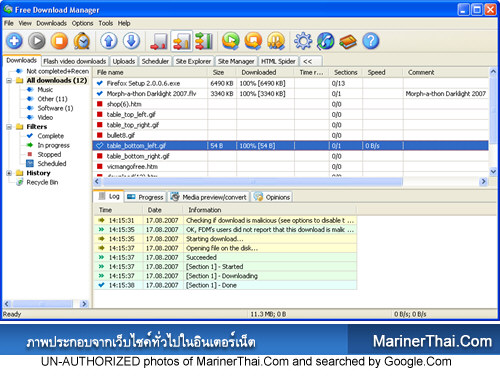Collapse the Filters tree node
This screenshot has width=500, height=376.
coord(9,127)
